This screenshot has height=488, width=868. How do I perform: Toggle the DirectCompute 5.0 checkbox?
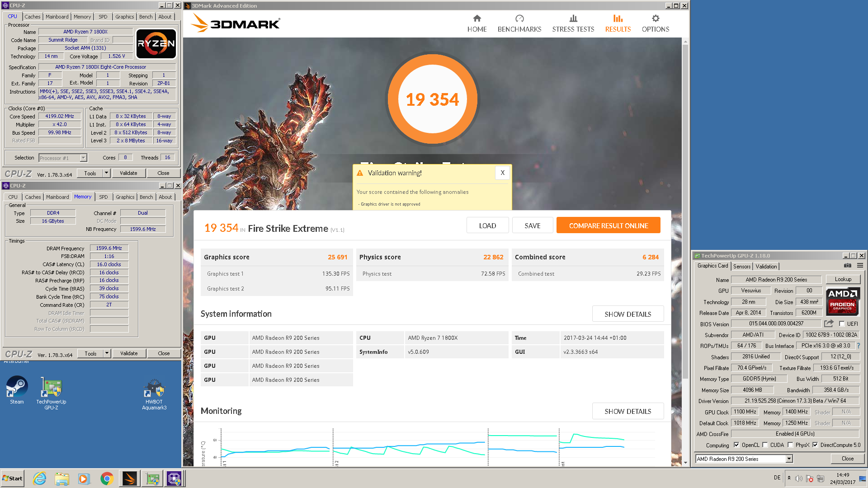tap(815, 445)
